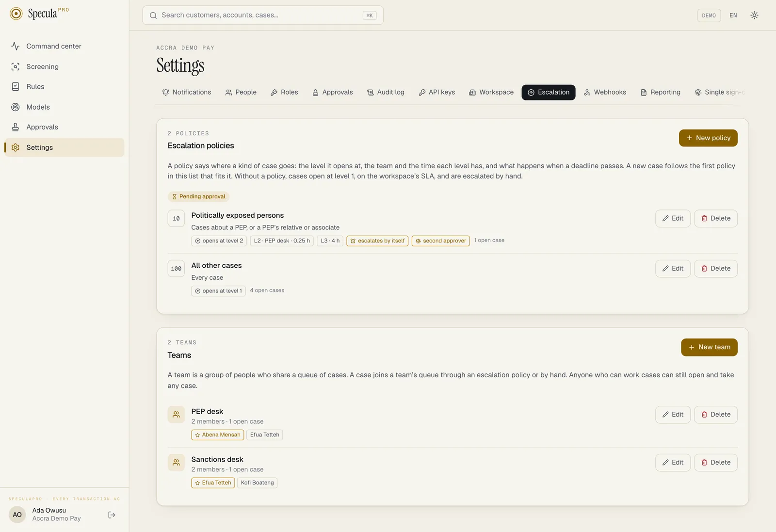This screenshot has height=532, width=776.
Task: Click the Approvals stamp icon in sidebar
Action: (16, 127)
